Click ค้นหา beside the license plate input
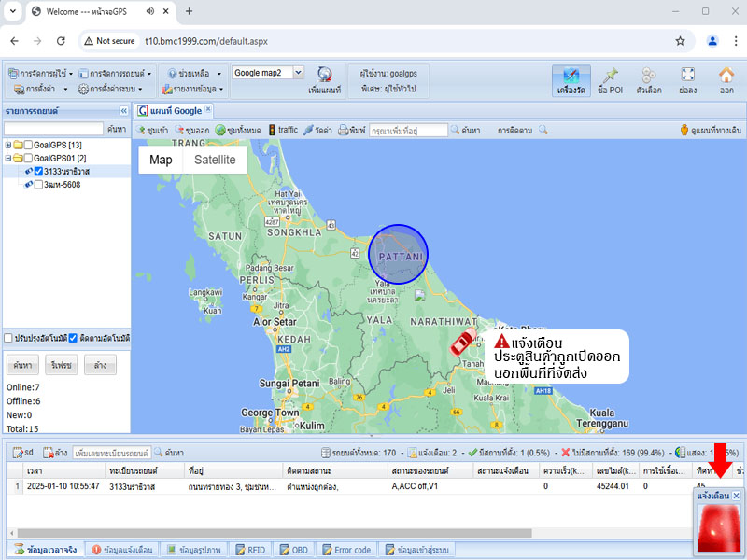Screen dimensions: 747x560 pos(169,453)
